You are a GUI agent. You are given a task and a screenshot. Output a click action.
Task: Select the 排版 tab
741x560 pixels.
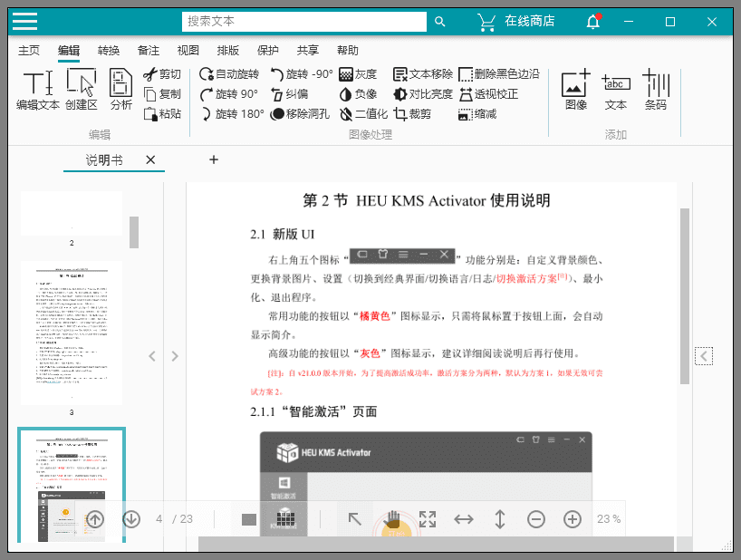(x=227, y=50)
